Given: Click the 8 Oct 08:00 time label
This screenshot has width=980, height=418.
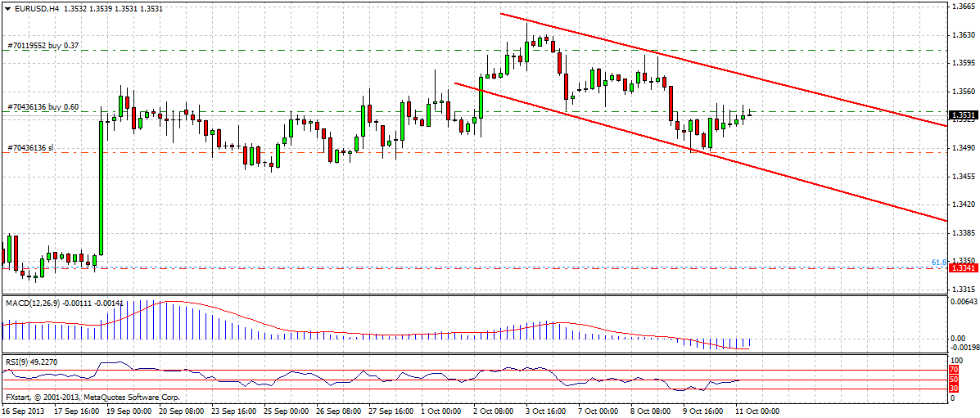Looking at the screenshot, I should (652, 411).
